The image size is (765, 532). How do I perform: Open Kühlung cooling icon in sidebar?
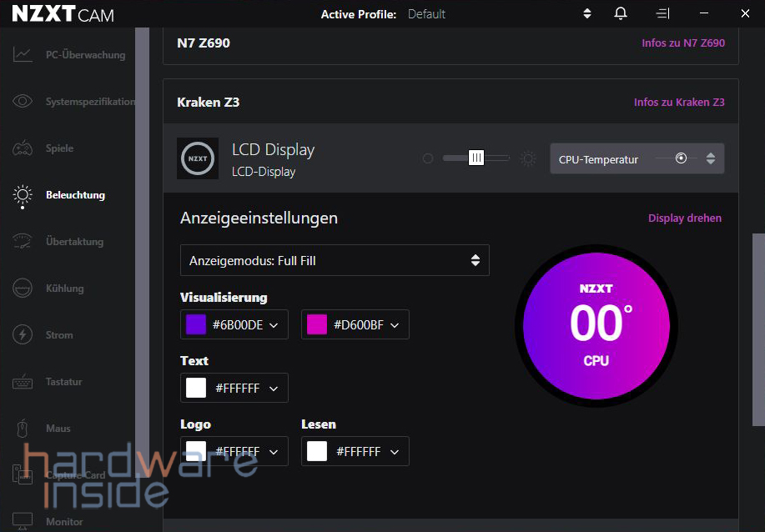click(23, 289)
